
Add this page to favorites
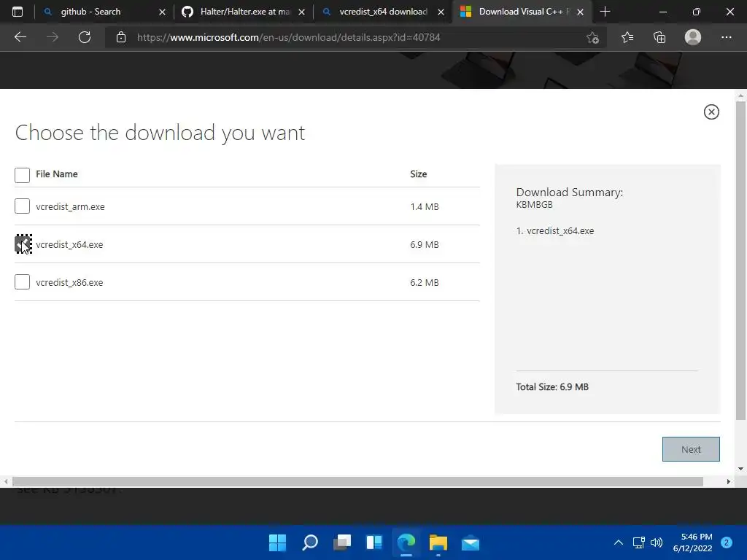(x=592, y=38)
